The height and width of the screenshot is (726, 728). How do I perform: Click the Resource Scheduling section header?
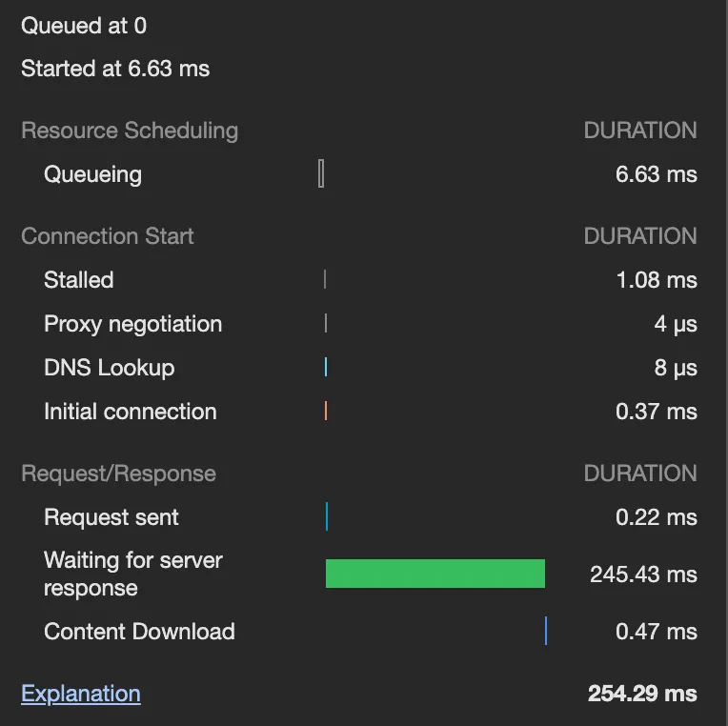click(x=130, y=131)
